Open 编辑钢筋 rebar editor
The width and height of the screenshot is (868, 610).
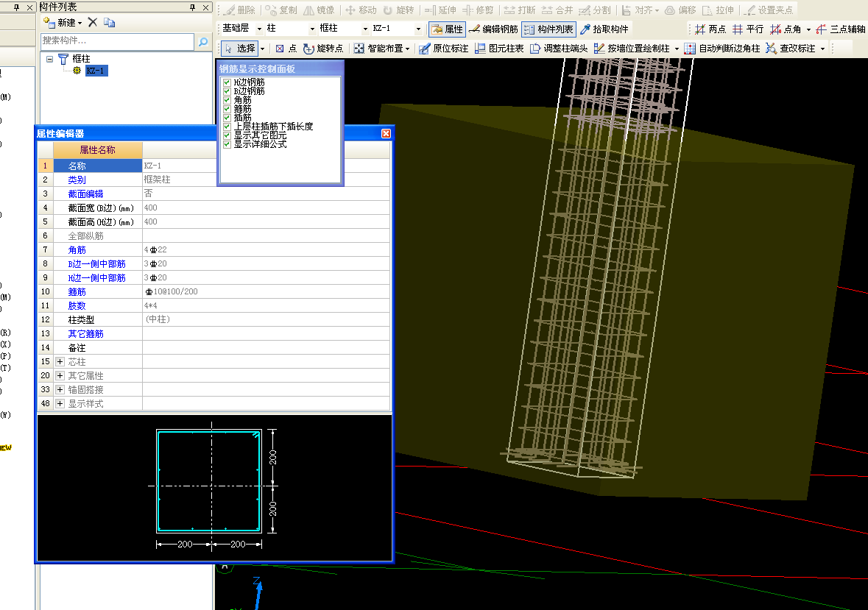click(493, 29)
